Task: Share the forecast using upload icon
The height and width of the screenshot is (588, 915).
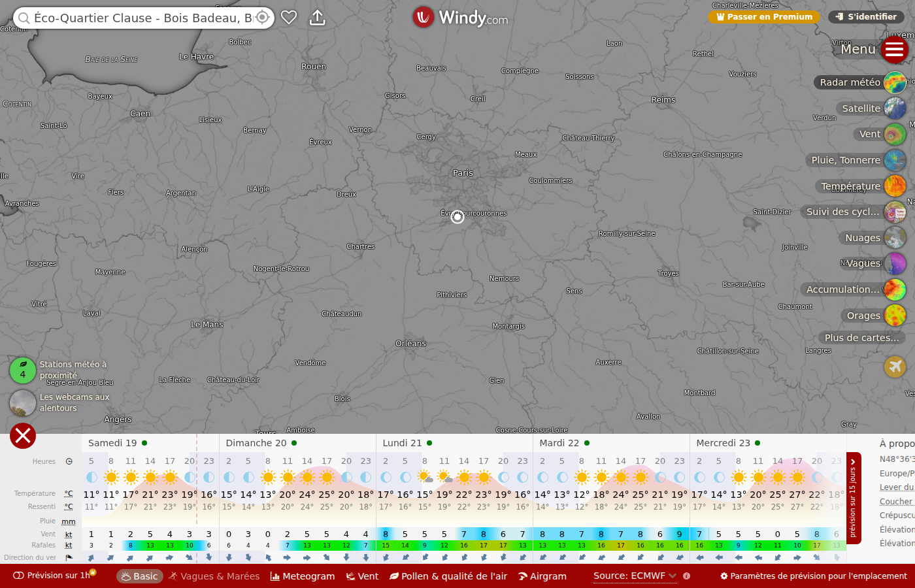Action: [317, 18]
